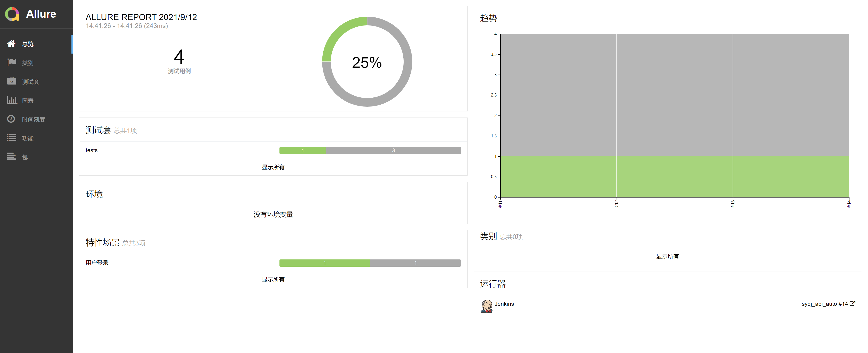Click the Jenkins avatar icon
Viewport: 868px width, 353px height.
pyautogui.click(x=486, y=306)
